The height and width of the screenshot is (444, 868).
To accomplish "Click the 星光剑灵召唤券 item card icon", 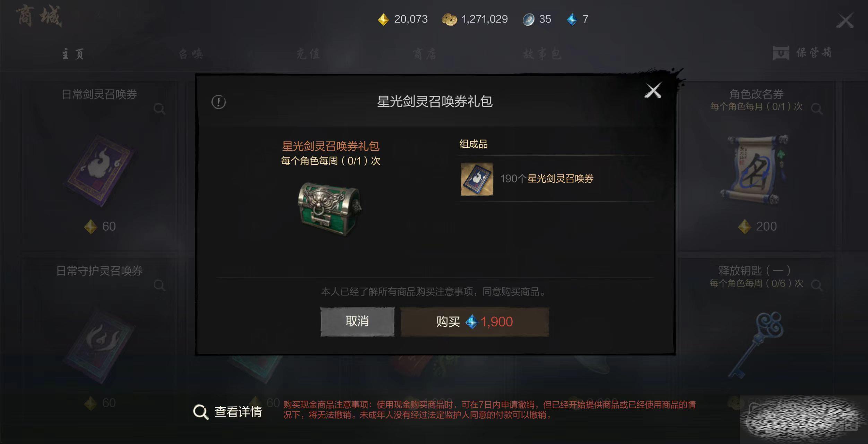I will tap(477, 179).
